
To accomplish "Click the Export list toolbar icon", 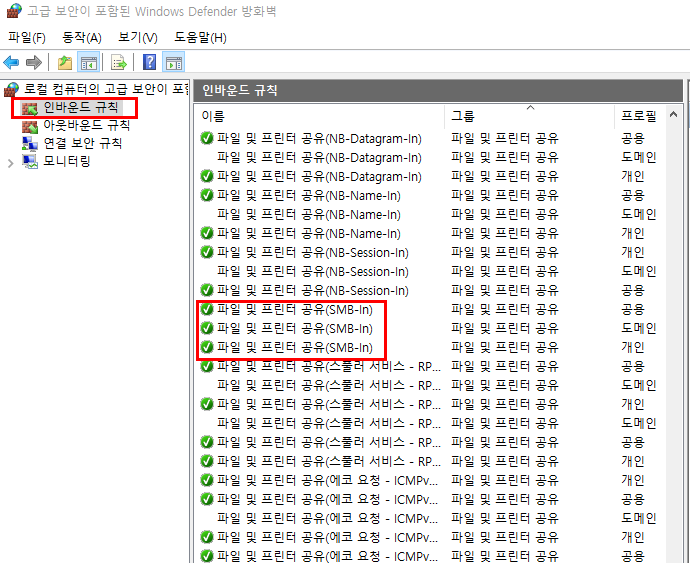I will (x=118, y=63).
